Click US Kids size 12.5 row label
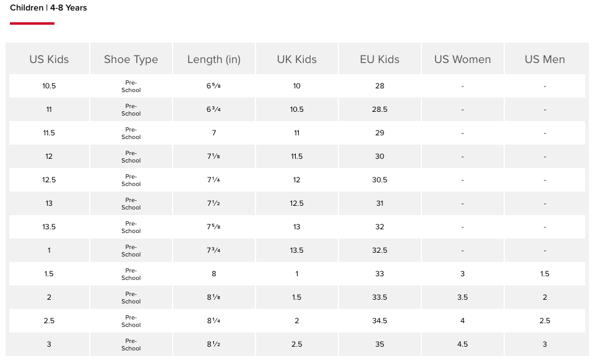 coord(49,180)
